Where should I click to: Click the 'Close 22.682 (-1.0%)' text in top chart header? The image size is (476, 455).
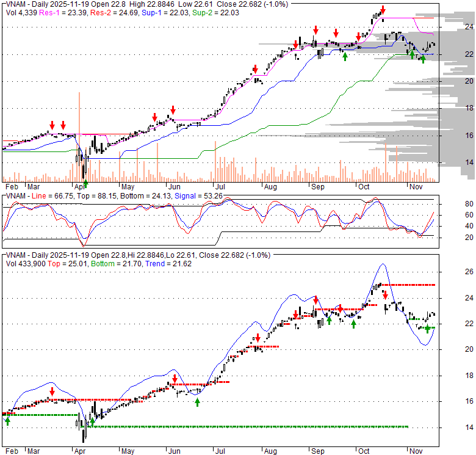click(252, 4)
